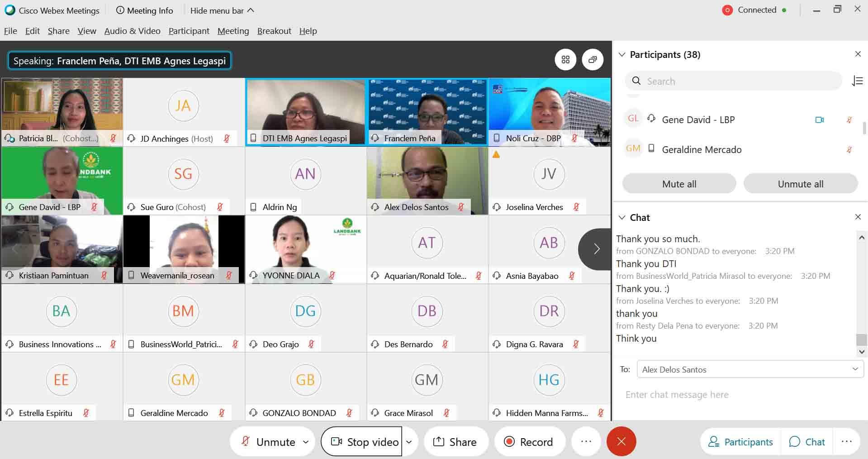Click the search magnifier icon in Participants
The image size is (868, 459).
pos(636,81)
